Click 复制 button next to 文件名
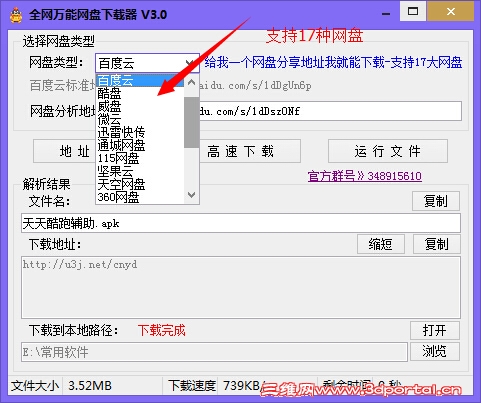 point(436,201)
